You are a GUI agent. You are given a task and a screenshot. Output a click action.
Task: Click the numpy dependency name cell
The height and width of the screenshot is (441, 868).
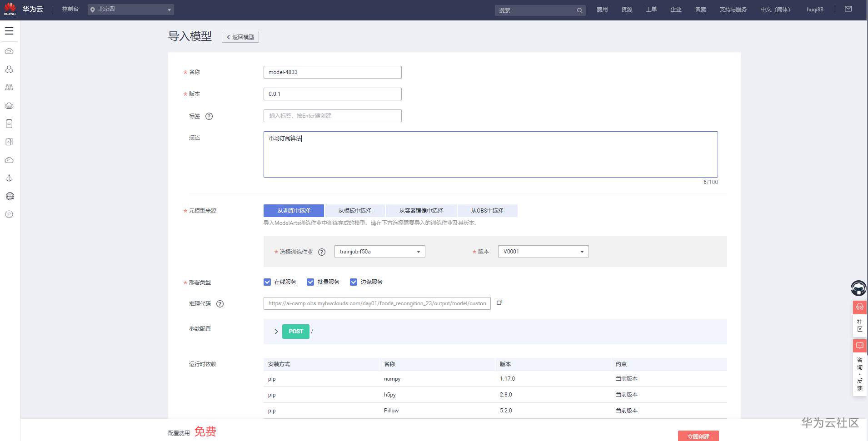click(392, 379)
